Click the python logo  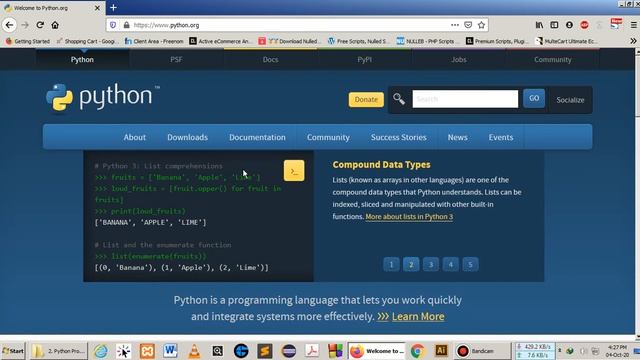102,97
